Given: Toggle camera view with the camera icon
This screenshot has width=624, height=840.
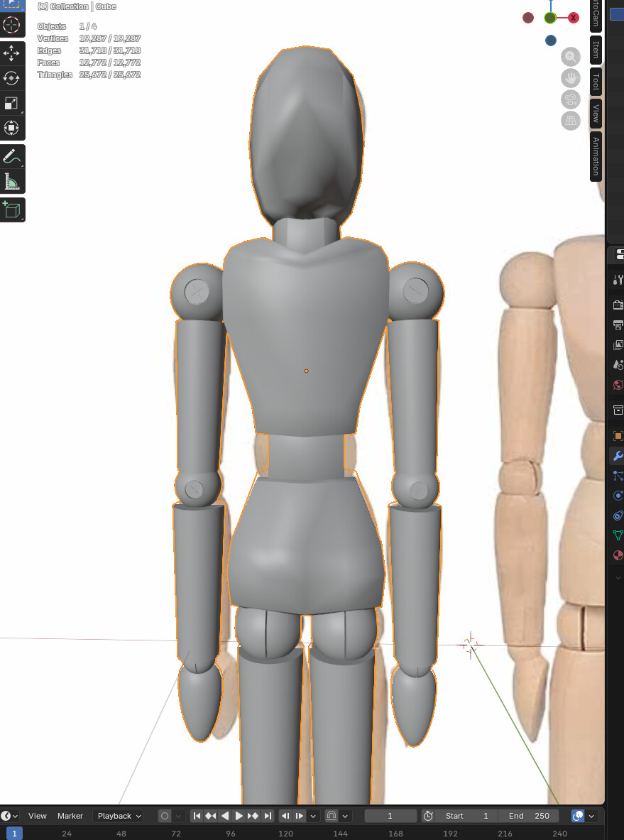Looking at the screenshot, I should click(570, 99).
